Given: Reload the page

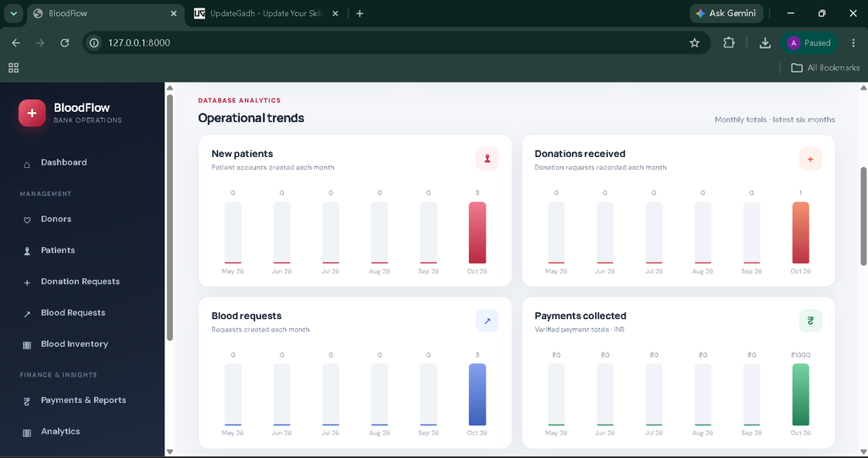Looking at the screenshot, I should click(x=64, y=42).
